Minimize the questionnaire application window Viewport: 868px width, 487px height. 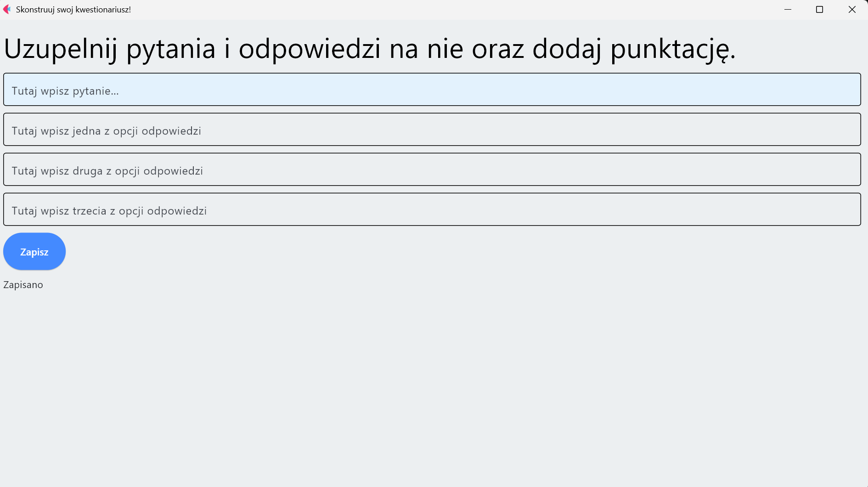[x=788, y=9]
